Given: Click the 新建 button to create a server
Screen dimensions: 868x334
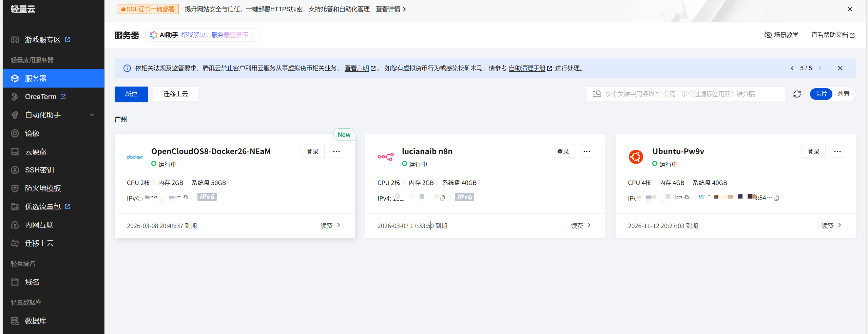Looking at the screenshot, I should (131, 94).
